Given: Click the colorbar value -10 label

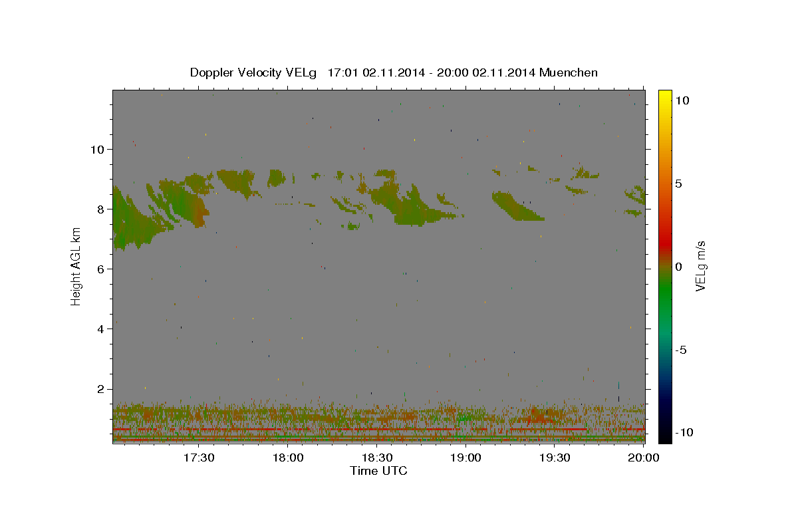Looking at the screenshot, I should (x=684, y=433).
